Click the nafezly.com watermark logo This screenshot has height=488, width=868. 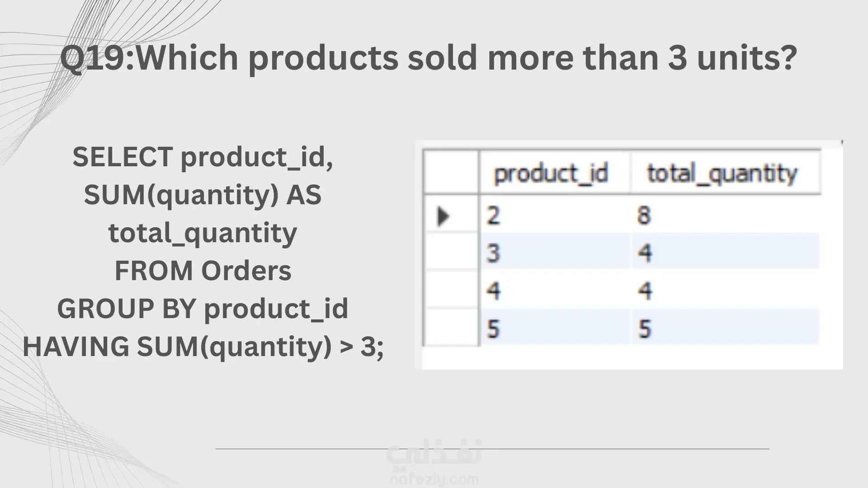point(433,463)
